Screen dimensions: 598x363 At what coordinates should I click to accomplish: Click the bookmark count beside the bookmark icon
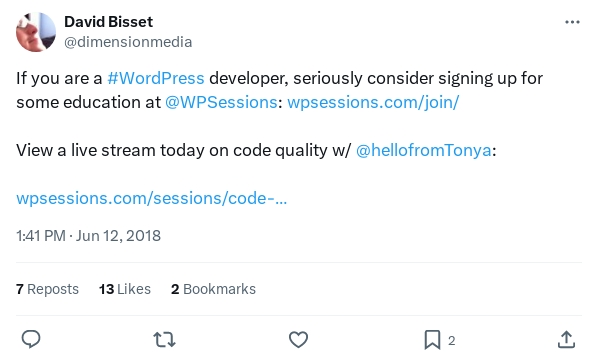(452, 341)
